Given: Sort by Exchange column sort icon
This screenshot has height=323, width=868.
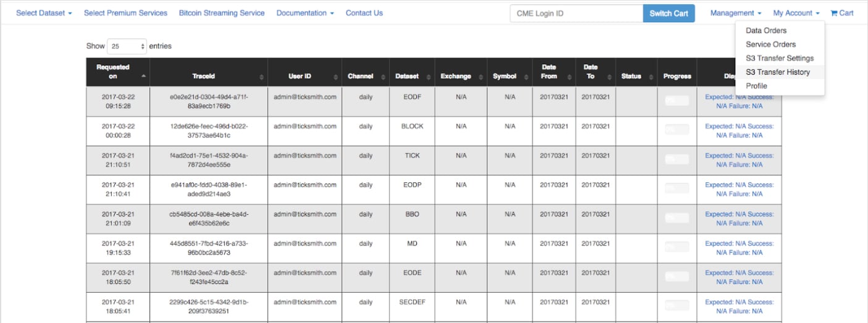Looking at the screenshot, I should point(481,77).
